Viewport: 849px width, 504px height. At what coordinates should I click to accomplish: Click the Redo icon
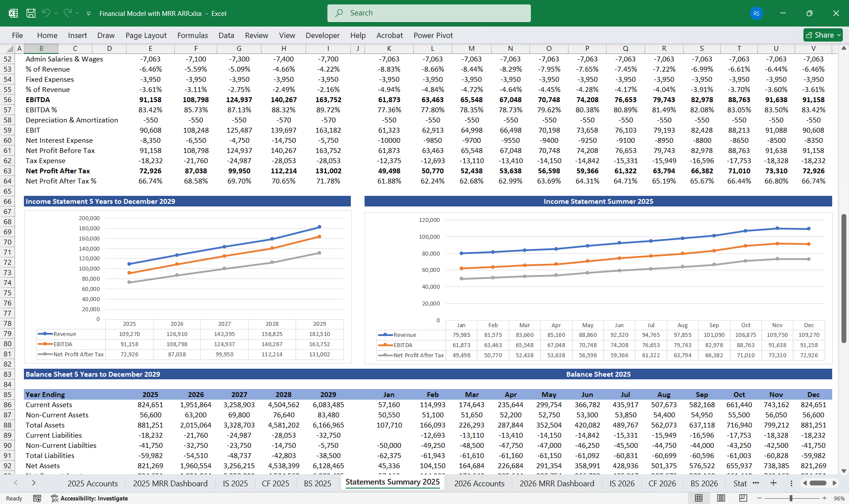[x=67, y=13]
